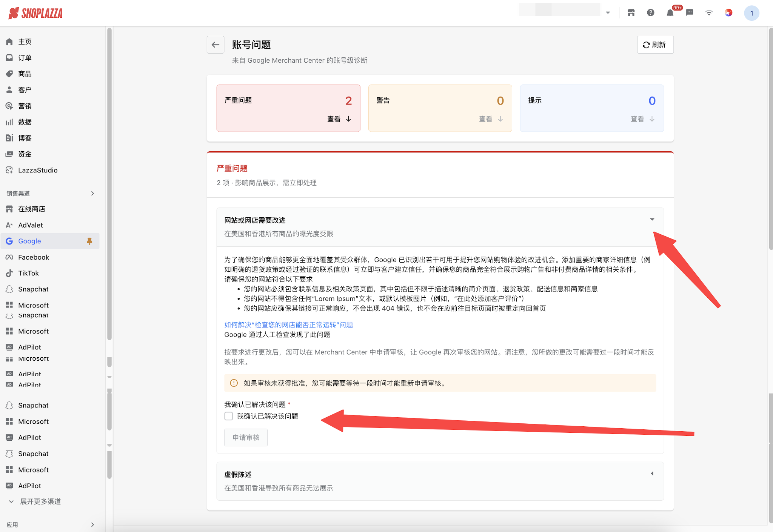Click the 严重问题 count 2
The width and height of the screenshot is (773, 532).
point(348,101)
